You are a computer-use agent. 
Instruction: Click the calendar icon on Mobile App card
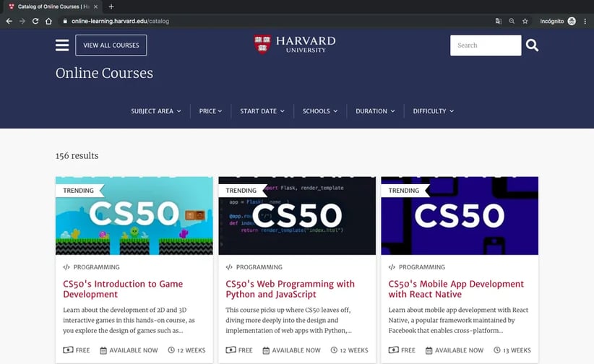[429, 350]
